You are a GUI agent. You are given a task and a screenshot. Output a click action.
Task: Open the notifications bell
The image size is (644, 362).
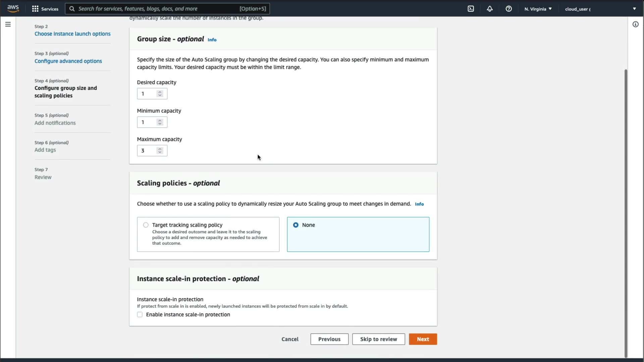pyautogui.click(x=490, y=9)
